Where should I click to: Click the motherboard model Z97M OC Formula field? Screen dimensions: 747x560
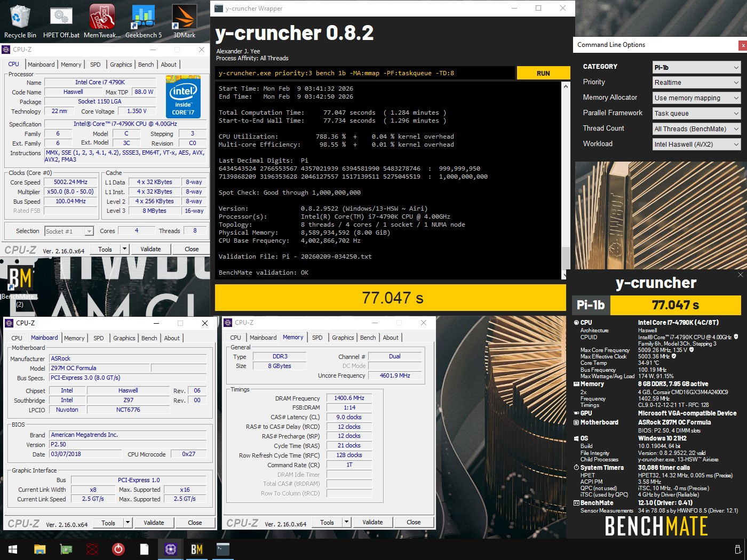point(100,368)
